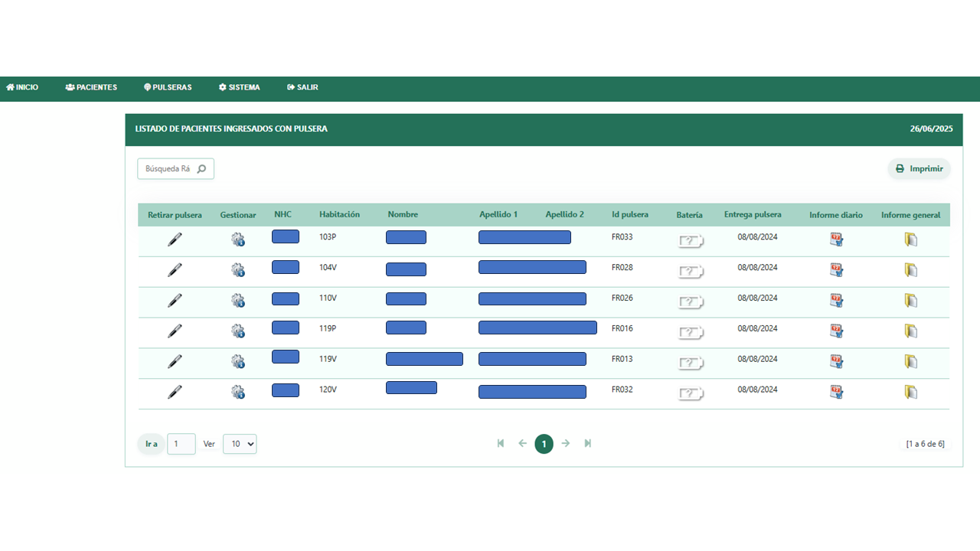The image size is (980, 551).
Task: Click pencil icon for room 120V row
Action: [x=175, y=392]
